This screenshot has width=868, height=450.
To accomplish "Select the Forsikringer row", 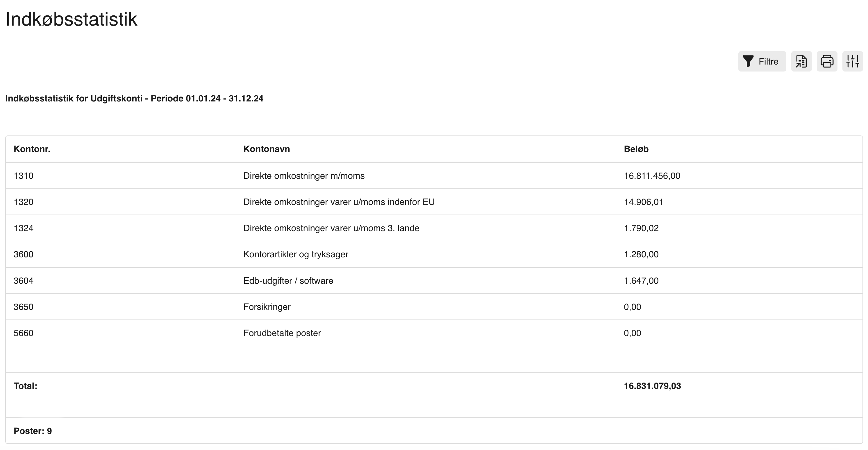I will [267, 307].
